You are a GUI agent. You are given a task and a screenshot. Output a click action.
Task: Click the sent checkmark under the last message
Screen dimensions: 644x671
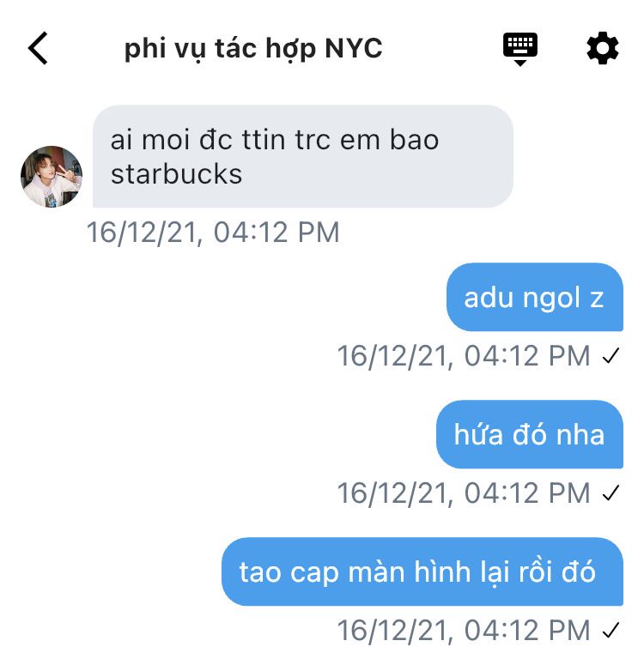tap(611, 631)
